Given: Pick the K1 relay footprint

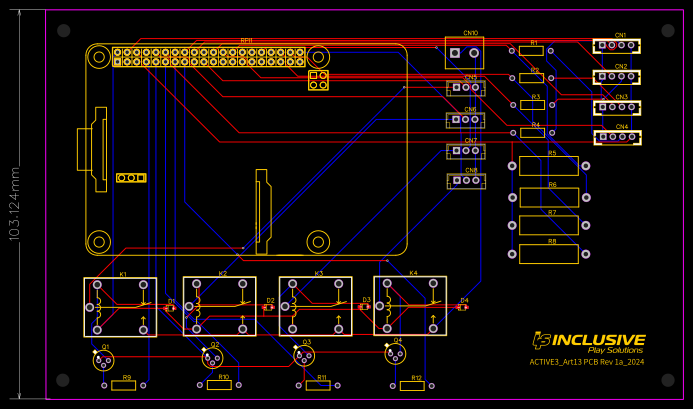Looking at the screenshot, I should pos(120,306).
